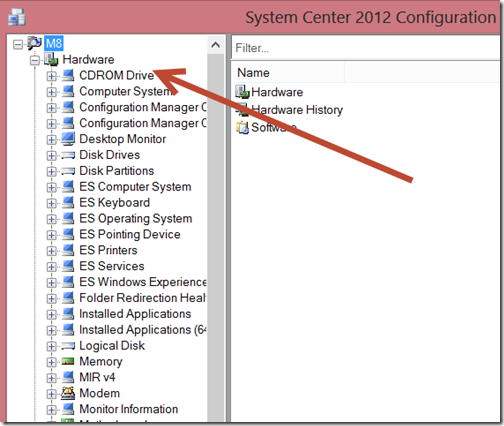Expand the ES Operating System node
Screen dimensions: 504x426
click(51, 219)
